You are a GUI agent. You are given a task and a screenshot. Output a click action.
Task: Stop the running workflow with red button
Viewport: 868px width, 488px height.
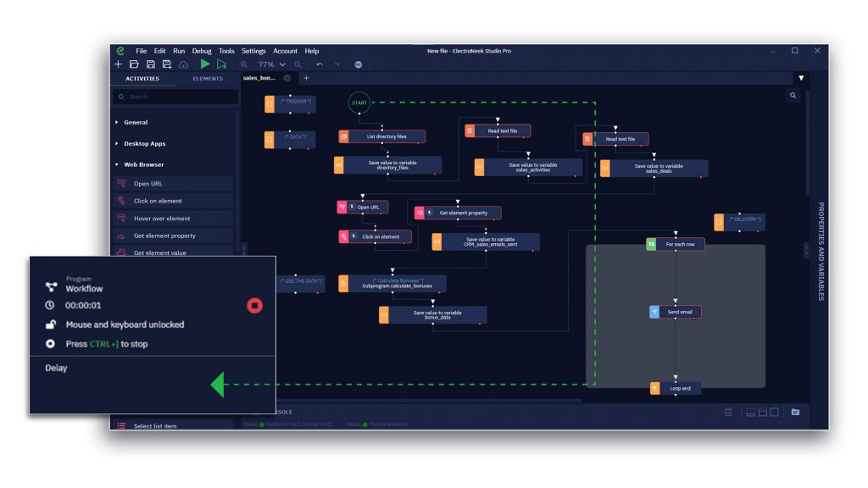click(x=254, y=305)
